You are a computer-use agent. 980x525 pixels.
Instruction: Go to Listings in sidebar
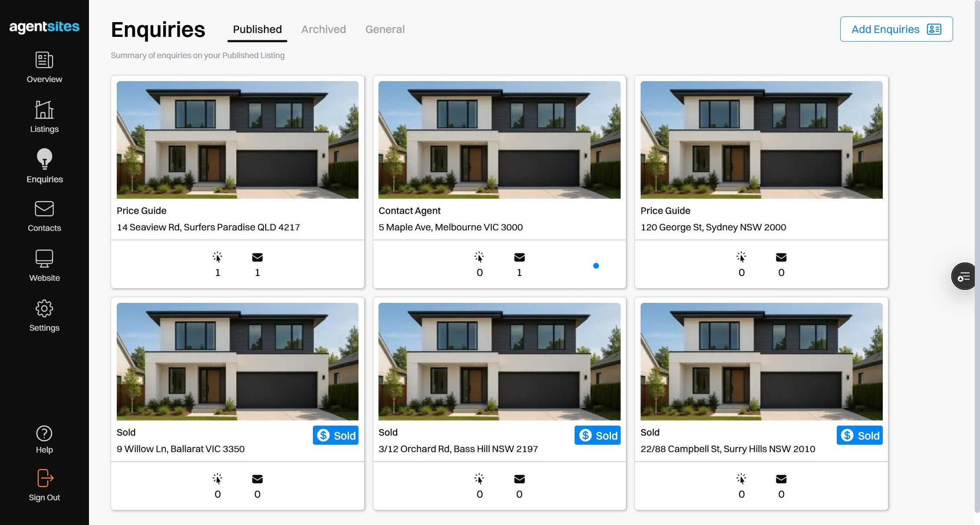click(x=44, y=116)
